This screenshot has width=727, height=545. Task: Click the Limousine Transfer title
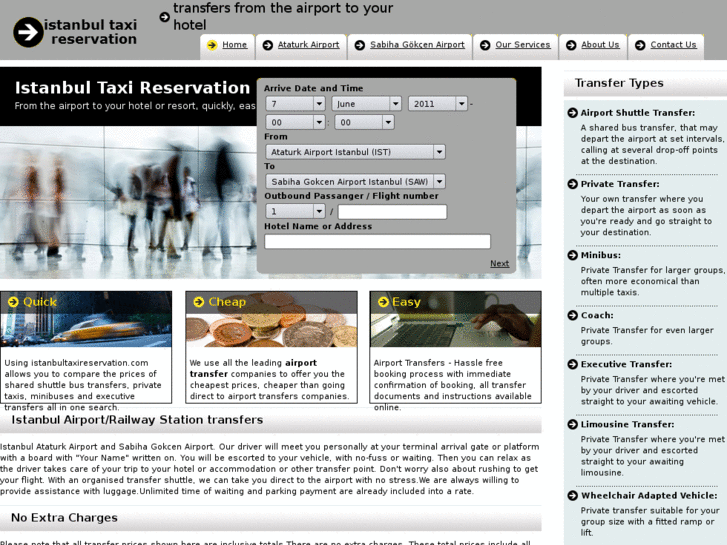(x=627, y=424)
